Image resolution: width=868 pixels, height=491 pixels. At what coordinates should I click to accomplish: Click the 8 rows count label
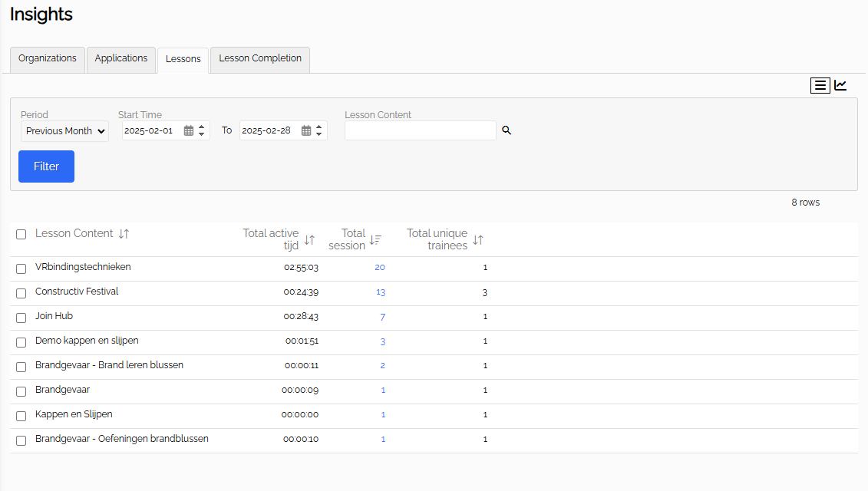click(805, 203)
